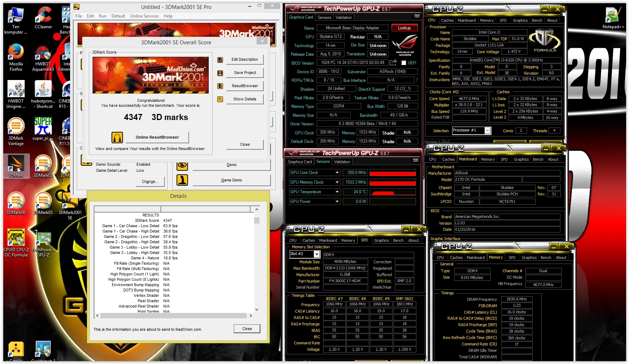Image resolution: width=629 pixels, height=364 pixels.
Task: Select the 3DMark desktop icon
Action: (x=16, y=166)
